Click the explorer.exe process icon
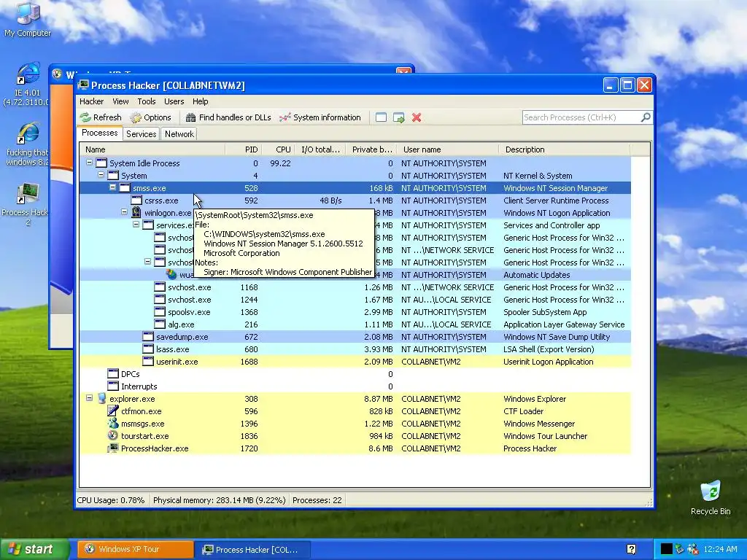747x560 pixels. pos(101,399)
